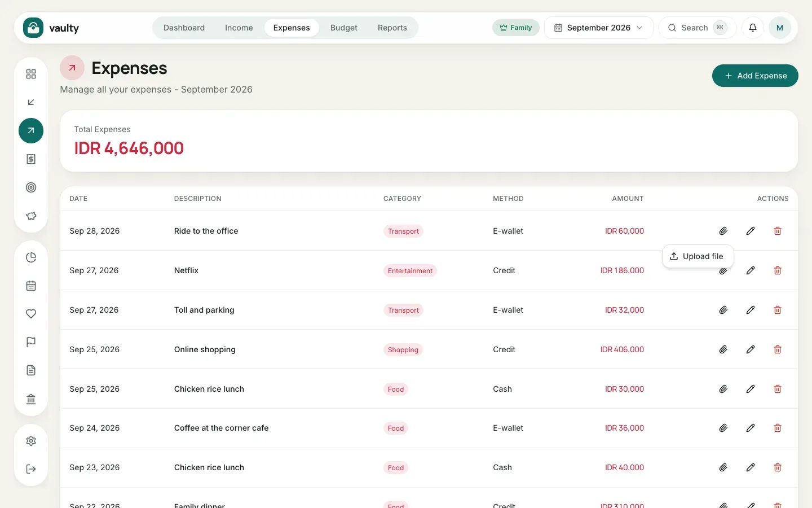Open the dashboard grid icon in sidebar
The width and height of the screenshot is (812, 508).
click(31, 74)
